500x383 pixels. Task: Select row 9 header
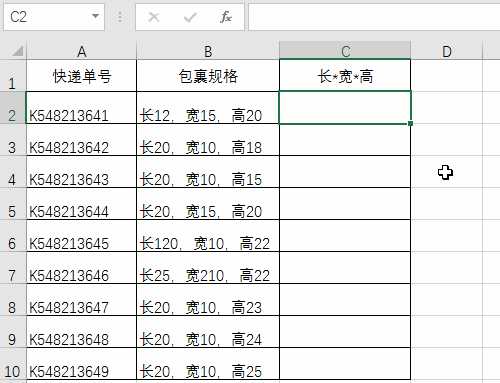click(x=13, y=332)
